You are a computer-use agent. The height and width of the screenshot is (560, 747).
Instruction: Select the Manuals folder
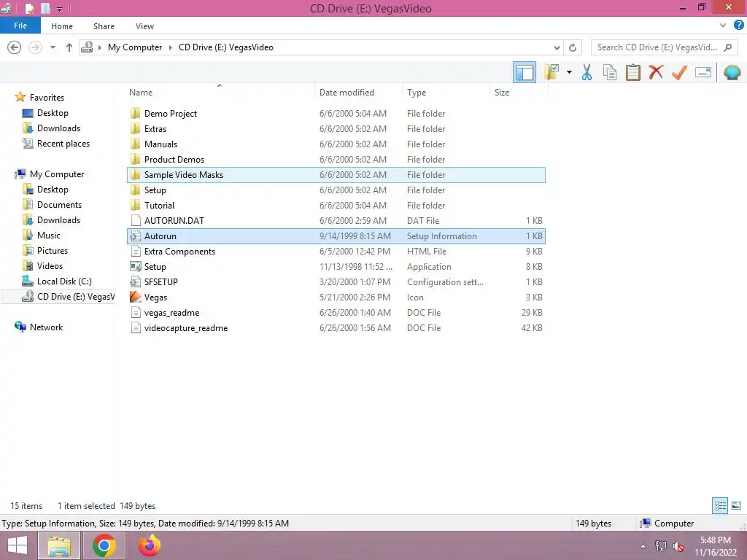[336, 144]
